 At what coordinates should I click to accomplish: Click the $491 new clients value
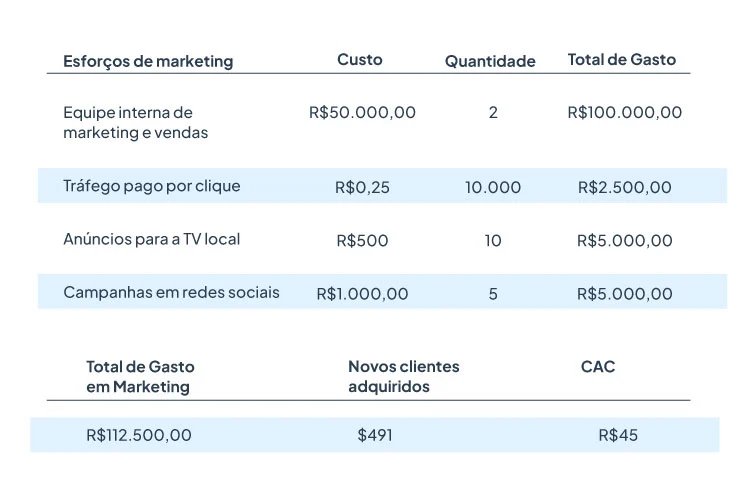tap(375, 435)
